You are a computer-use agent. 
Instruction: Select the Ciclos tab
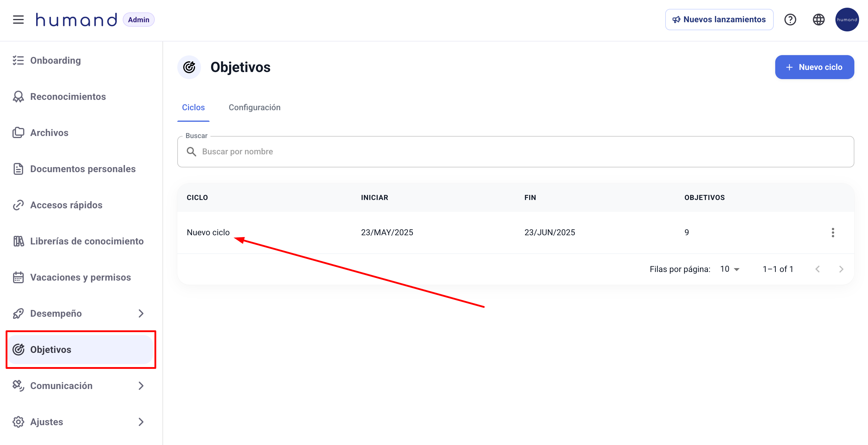(x=193, y=108)
